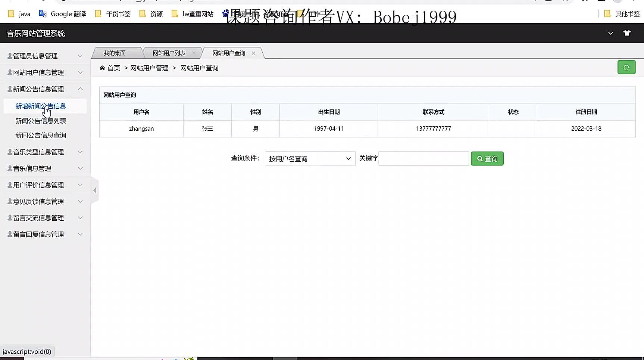Expand 留言交流信息管理 chevron

80,218
